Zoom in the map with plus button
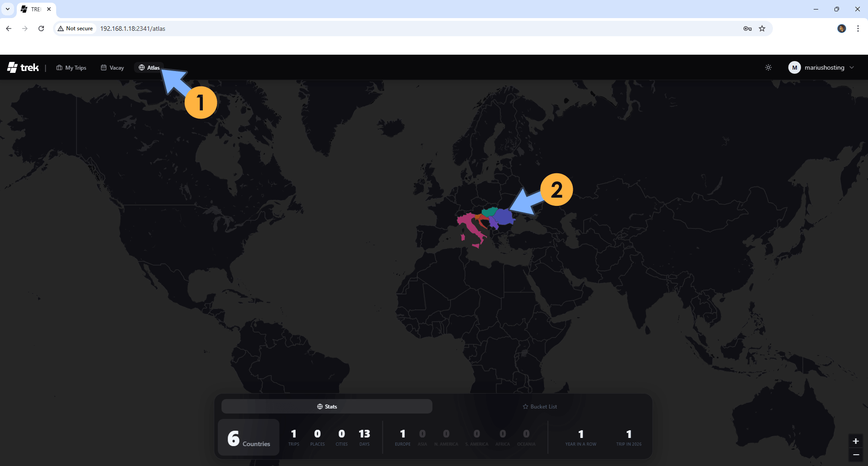This screenshot has height=466, width=868. point(856,441)
